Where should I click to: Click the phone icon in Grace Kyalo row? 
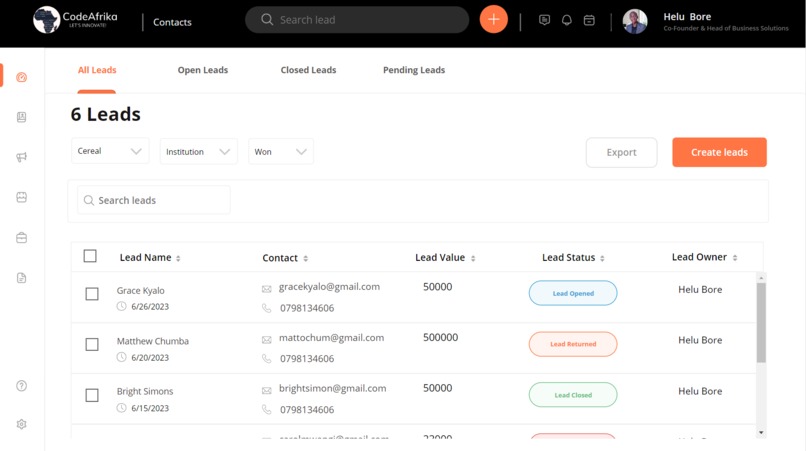click(x=266, y=308)
